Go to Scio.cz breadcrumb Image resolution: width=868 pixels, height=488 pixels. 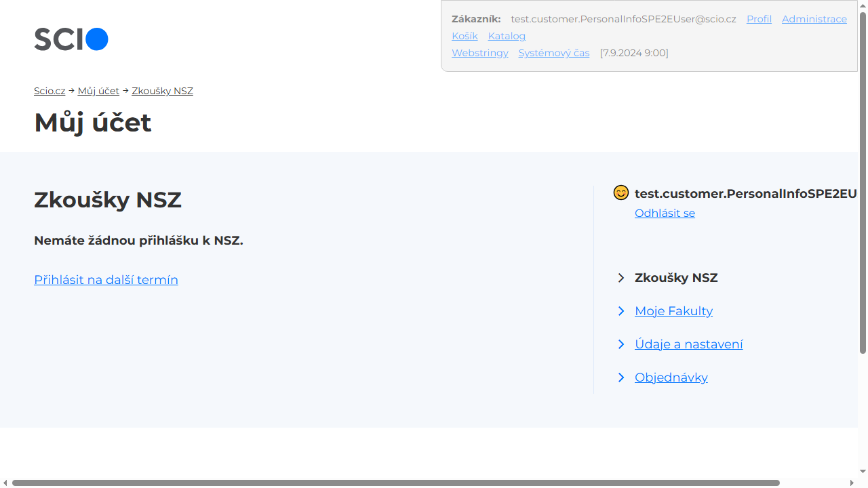tap(50, 91)
